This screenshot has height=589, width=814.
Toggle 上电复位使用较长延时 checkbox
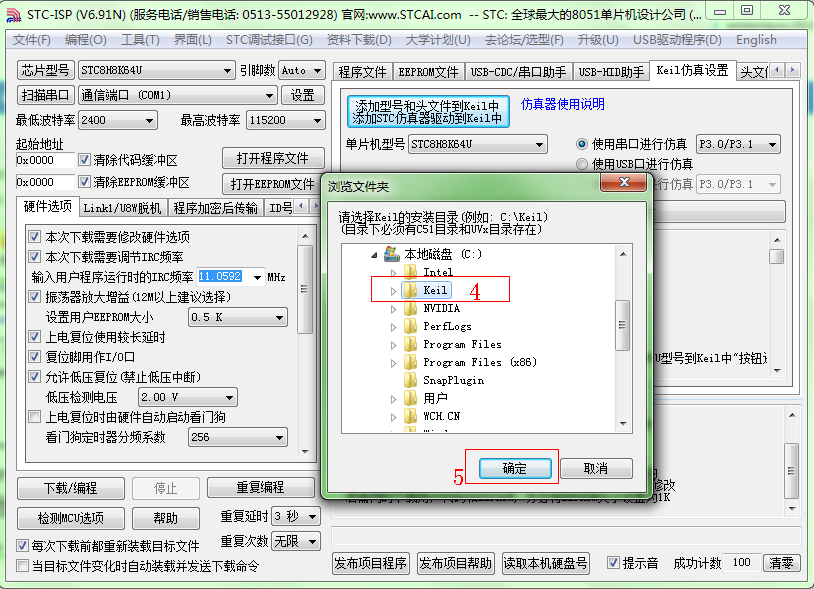pos(35,337)
